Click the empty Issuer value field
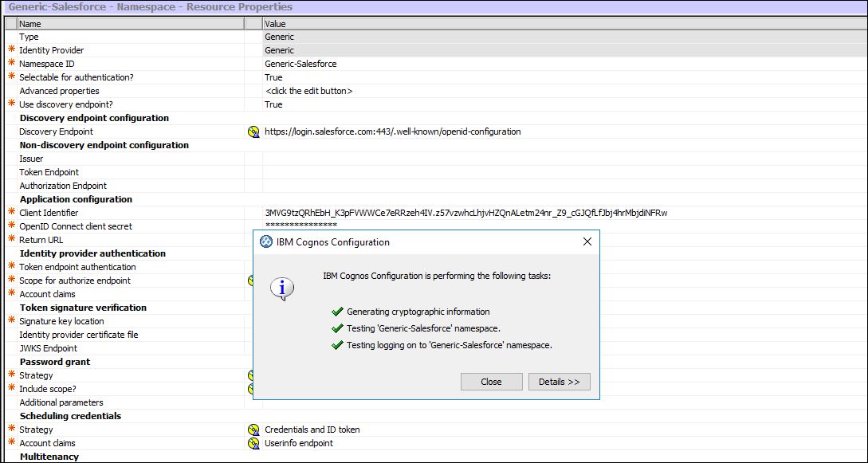868x463 pixels. tap(565, 159)
